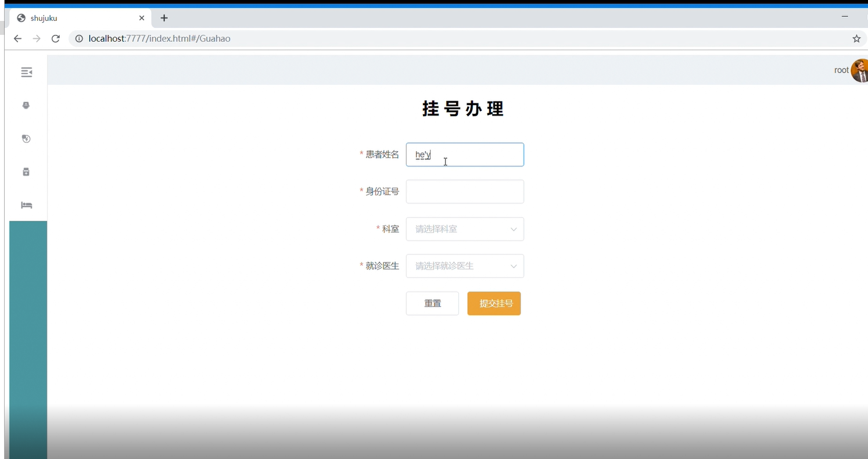The width and height of the screenshot is (868, 459).
Task: Bookmark the page with star icon
Action: pos(856,39)
